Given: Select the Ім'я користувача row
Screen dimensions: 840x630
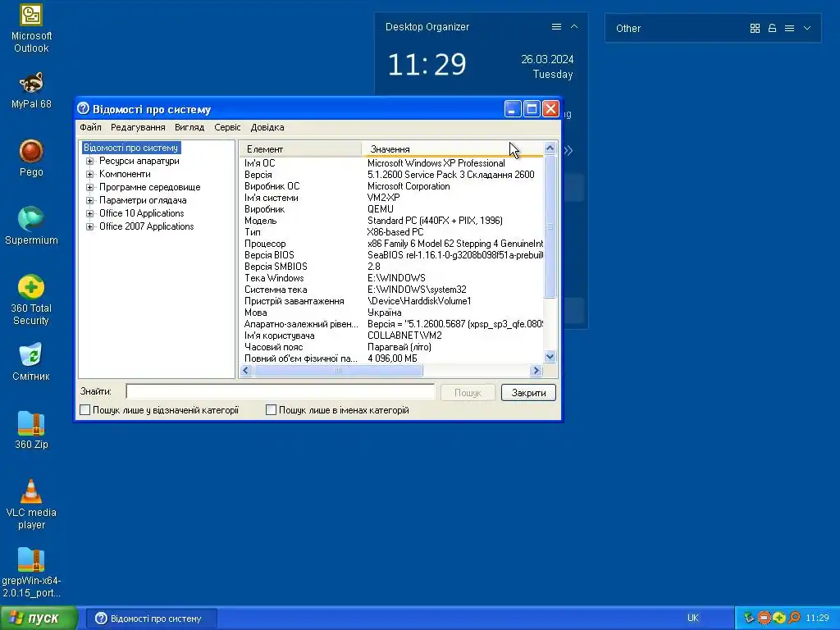Looking at the screenshot, I should pyautogui.click(x=391, y=336).
